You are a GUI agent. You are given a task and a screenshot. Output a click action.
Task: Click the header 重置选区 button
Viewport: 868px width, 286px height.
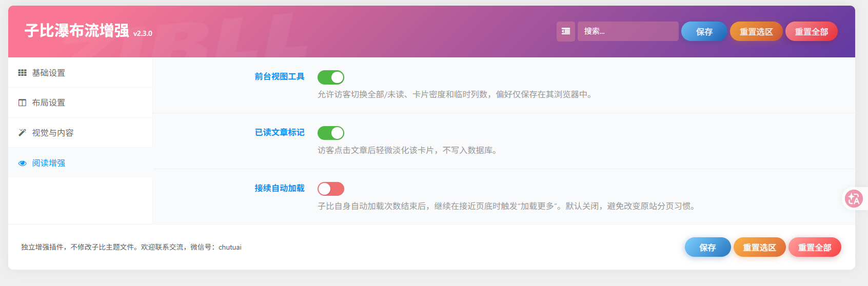(756, 31)
